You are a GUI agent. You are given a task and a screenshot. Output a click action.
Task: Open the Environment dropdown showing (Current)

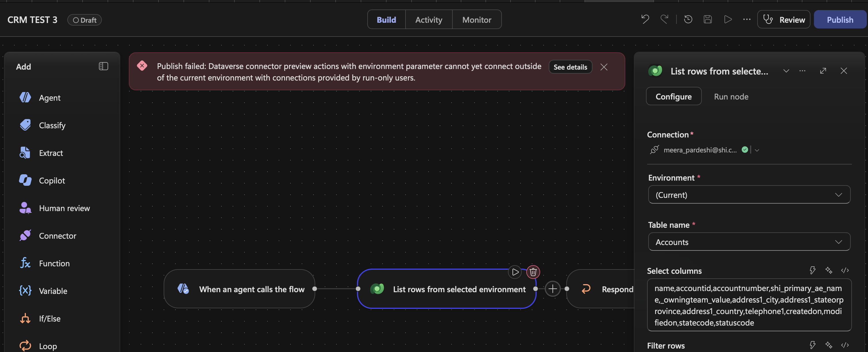pyautogui.click(x=749, y=195)
